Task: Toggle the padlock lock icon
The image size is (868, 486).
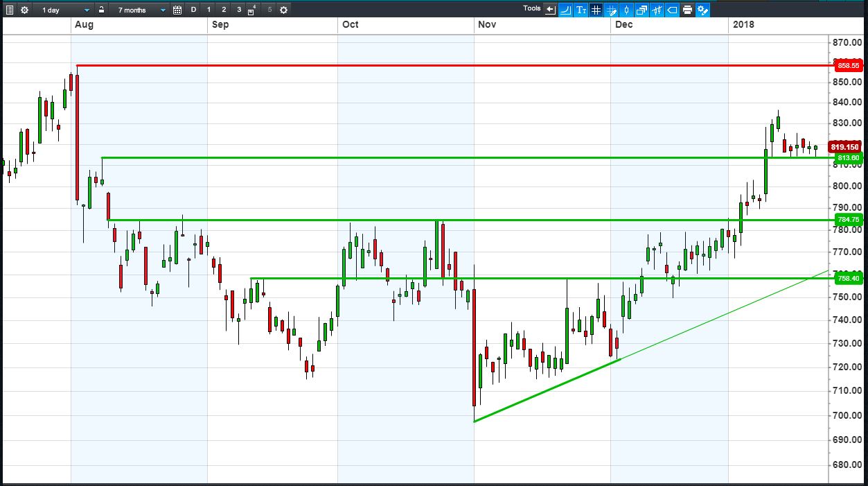Action: (x=102, y=10)
